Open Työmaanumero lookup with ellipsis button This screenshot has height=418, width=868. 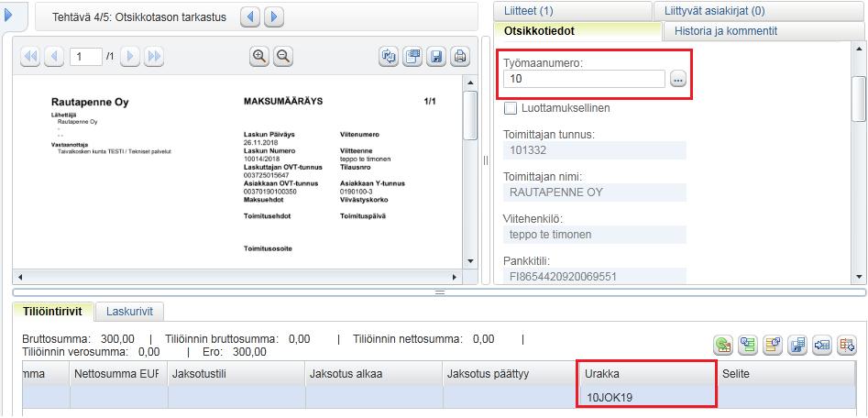pyautogui.click(x=677, y=80)
